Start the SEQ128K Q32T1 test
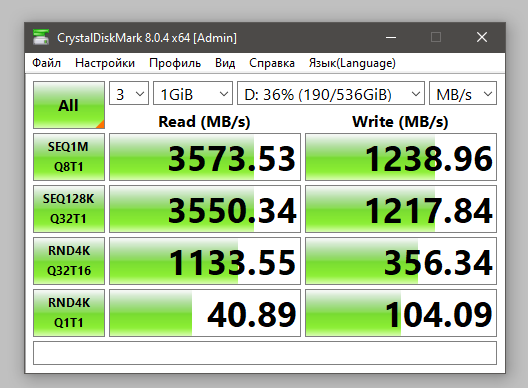Viewport: 528px width, 388px height. (69, 209)
